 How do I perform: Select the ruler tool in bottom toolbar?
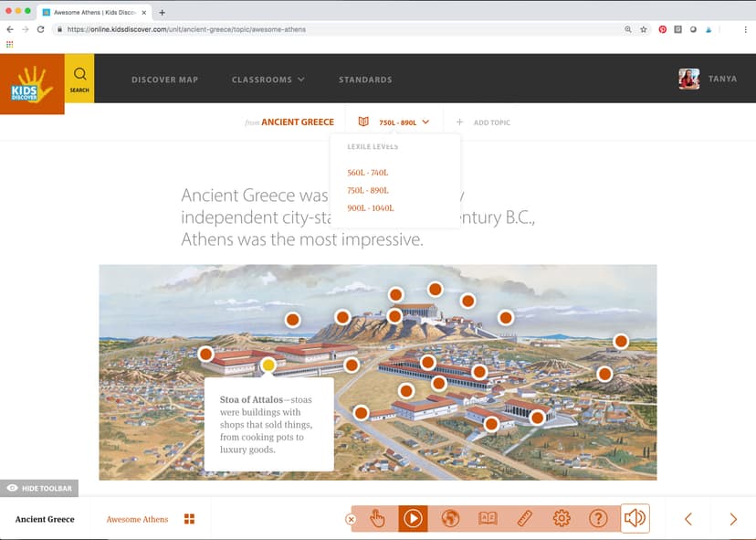pos(524,519)
